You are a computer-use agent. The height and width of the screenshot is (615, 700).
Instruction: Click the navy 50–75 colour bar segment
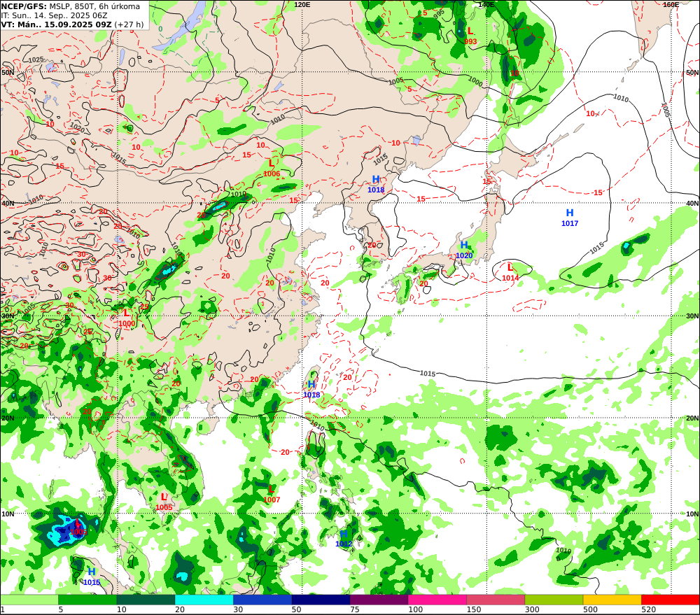pos(321,600)
